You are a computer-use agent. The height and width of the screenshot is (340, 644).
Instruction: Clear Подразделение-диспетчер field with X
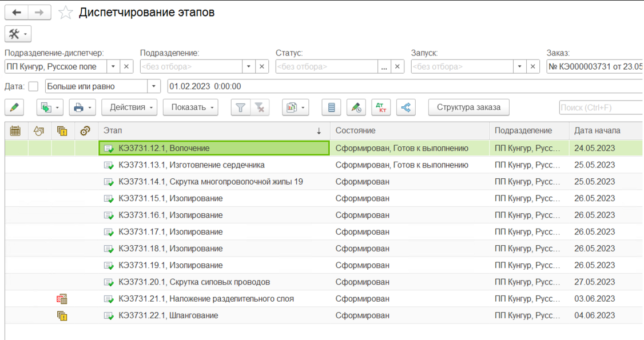126,66
